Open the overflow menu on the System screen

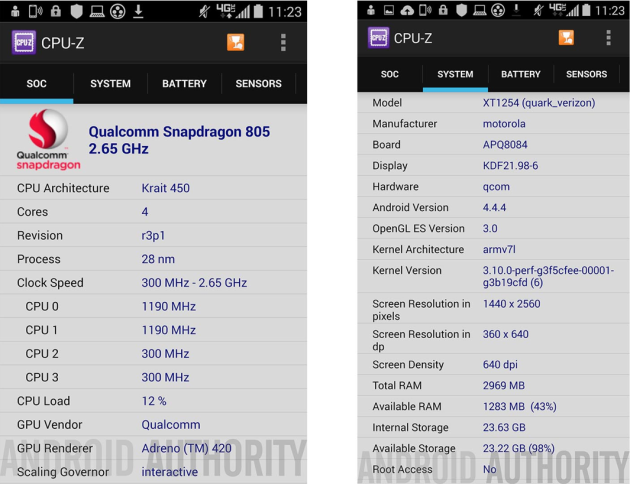pyautogui.click(x=608, y=38)
